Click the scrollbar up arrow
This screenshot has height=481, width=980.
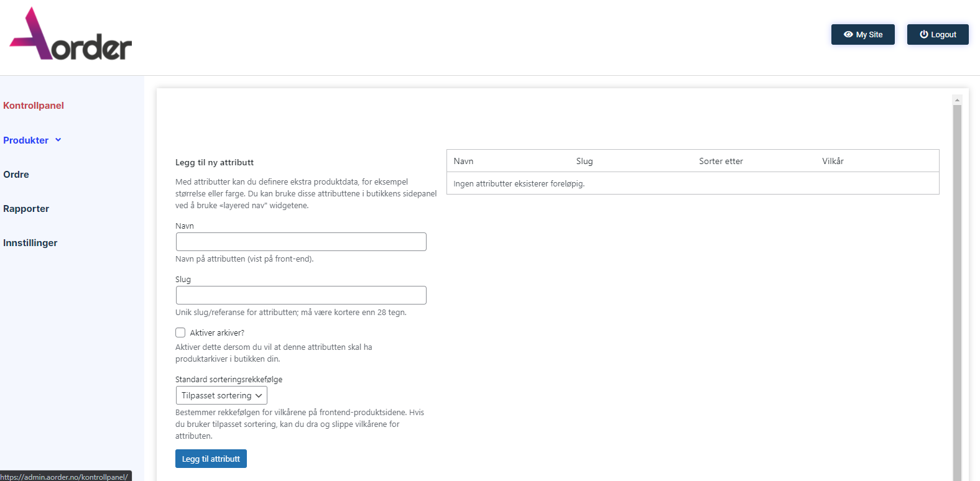click(957, 100)
